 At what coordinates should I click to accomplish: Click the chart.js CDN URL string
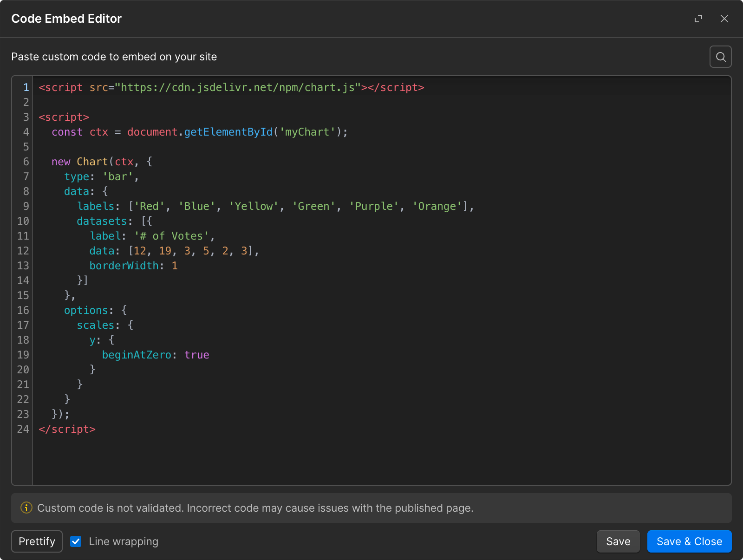click(238, 87)
